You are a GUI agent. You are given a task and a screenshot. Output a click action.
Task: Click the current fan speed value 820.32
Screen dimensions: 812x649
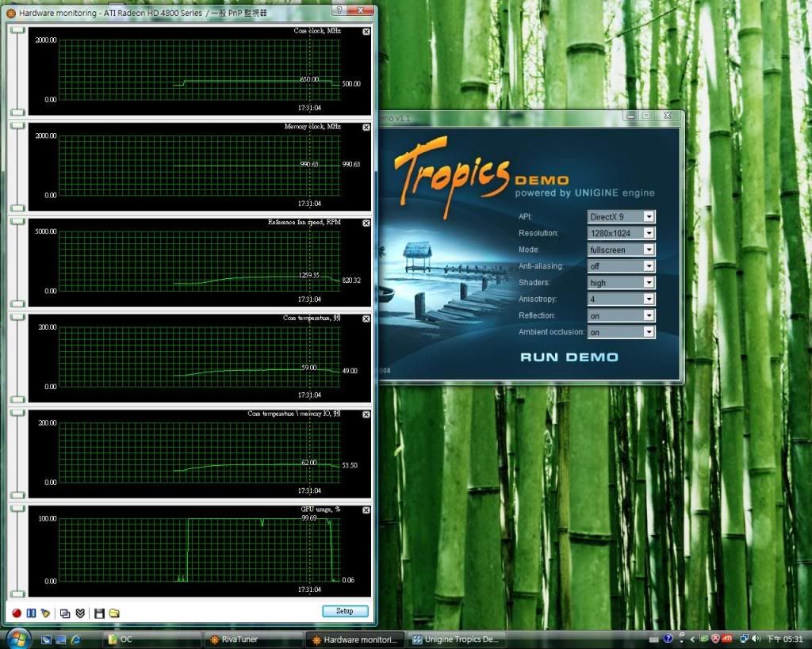[x=351, y=280]
